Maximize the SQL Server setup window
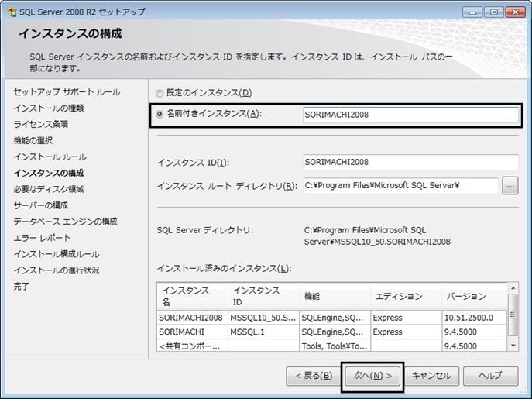The width and height of the screenshot is (532, 399). point(493,12)
